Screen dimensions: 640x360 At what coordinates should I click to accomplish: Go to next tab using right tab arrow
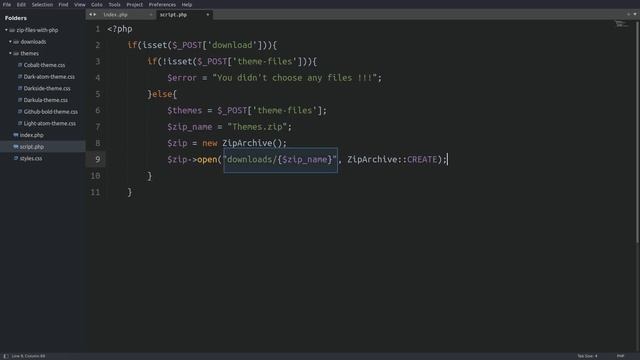[x=95, y=15]
